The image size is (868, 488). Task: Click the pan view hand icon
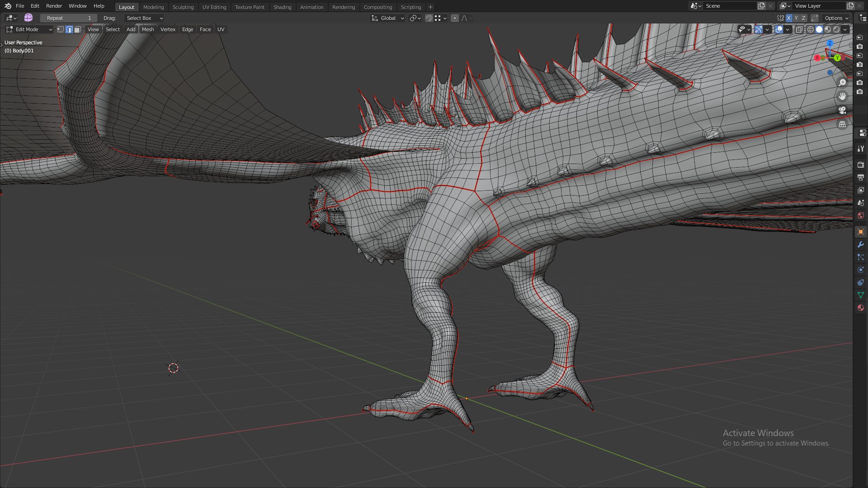(842, 96)
